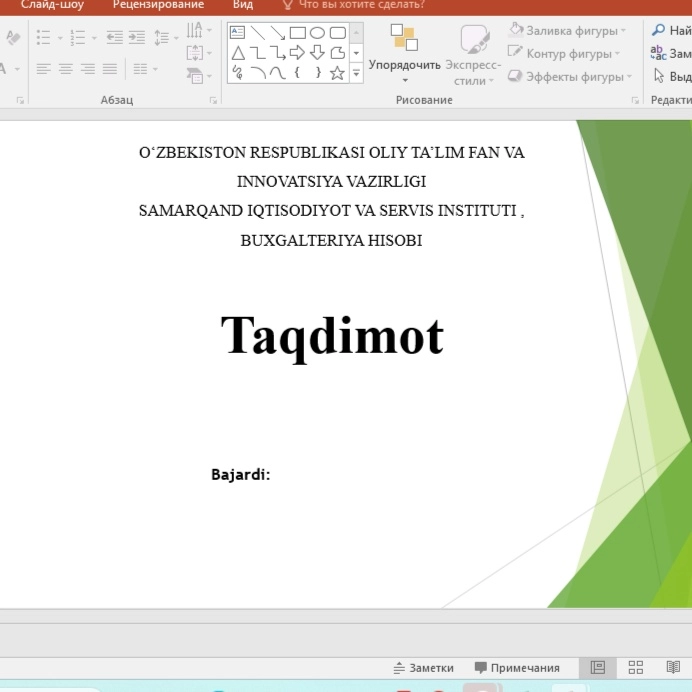Click the text direction icon

(199, 30)
